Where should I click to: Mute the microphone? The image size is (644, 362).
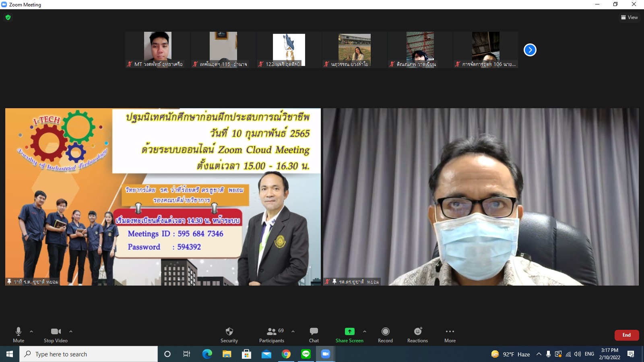click(19, 335)
